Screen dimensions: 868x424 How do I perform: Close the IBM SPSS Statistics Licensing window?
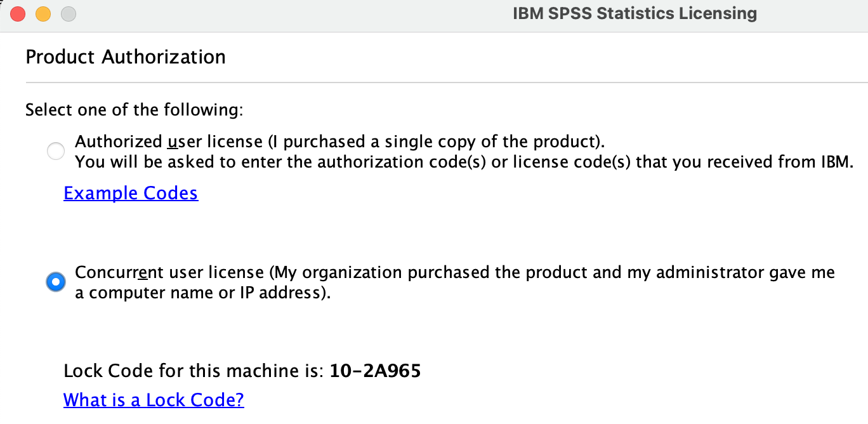(x=18, y=13)
